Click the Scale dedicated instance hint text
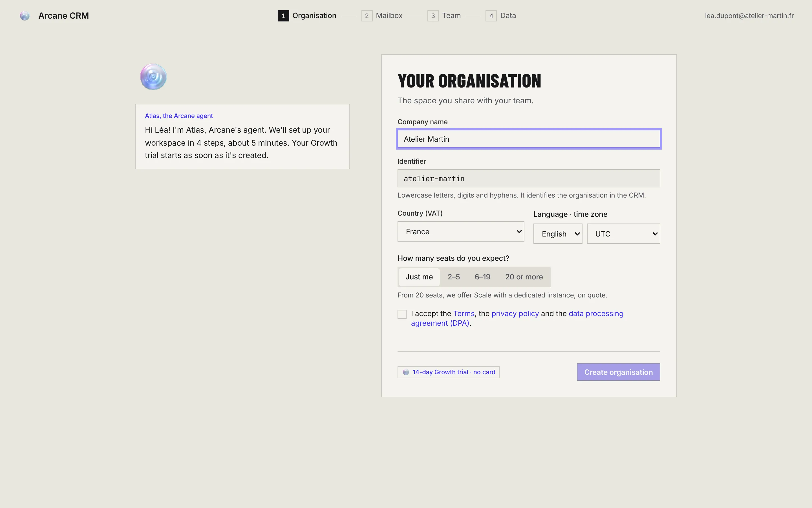This screenshot has height=508, width=812. [502, 295]
